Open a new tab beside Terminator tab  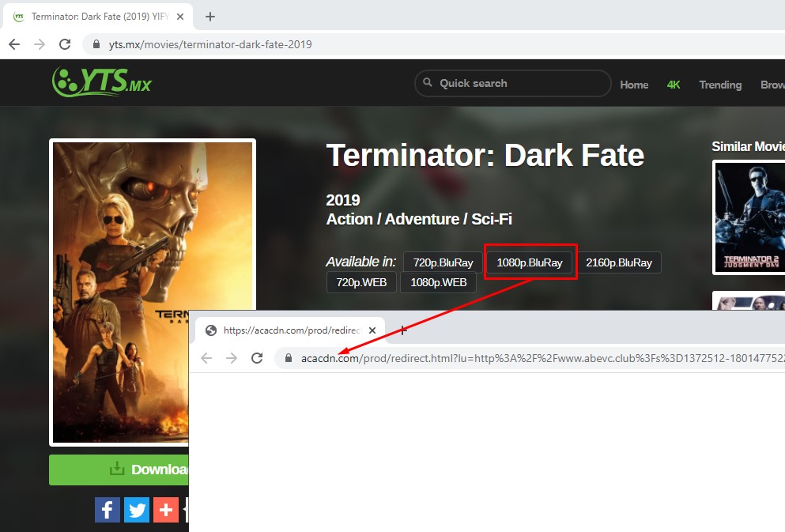[x=210, y=17]
